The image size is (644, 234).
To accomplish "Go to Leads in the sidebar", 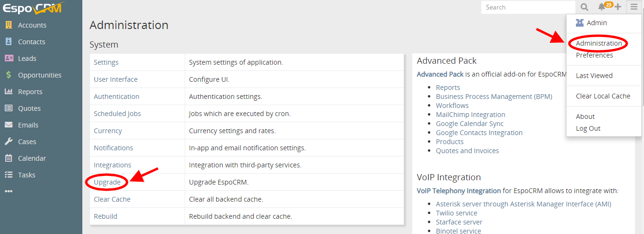I will [27, 58].
